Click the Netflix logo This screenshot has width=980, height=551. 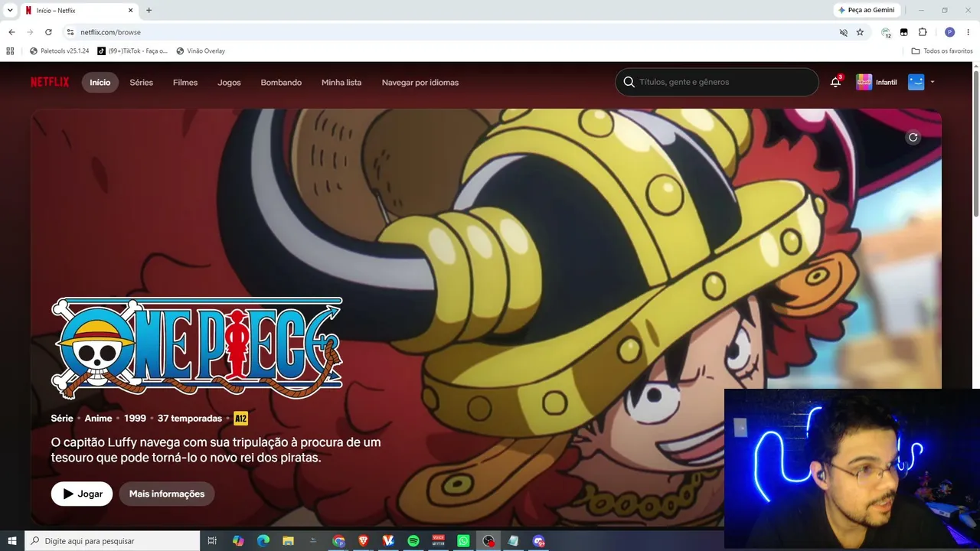50,82
